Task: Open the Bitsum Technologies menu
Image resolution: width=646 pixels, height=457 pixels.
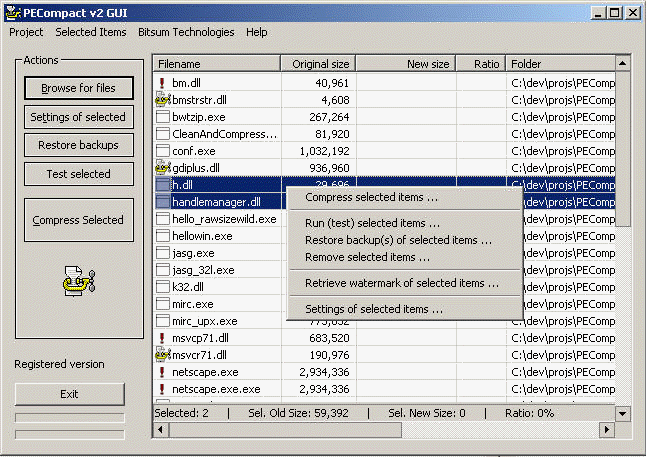Action: [x=186, y=32]
